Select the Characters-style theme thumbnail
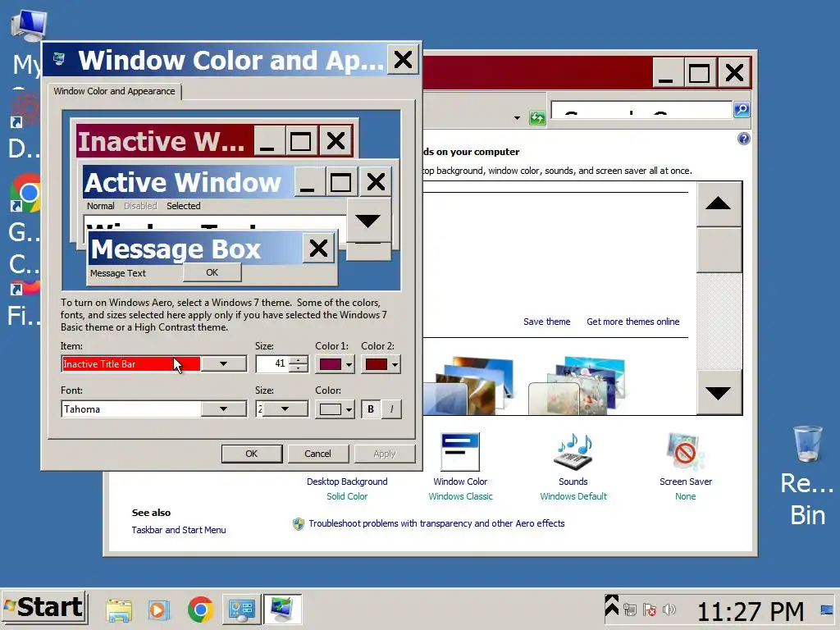The height and width of the screenshot is (630, 840). (577, 386)
